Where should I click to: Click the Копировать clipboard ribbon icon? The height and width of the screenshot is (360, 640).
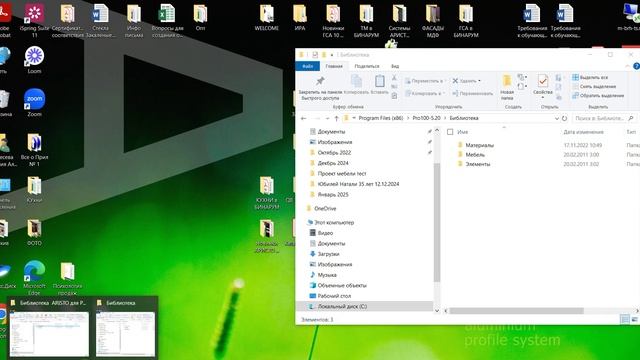tap(356, 81)
